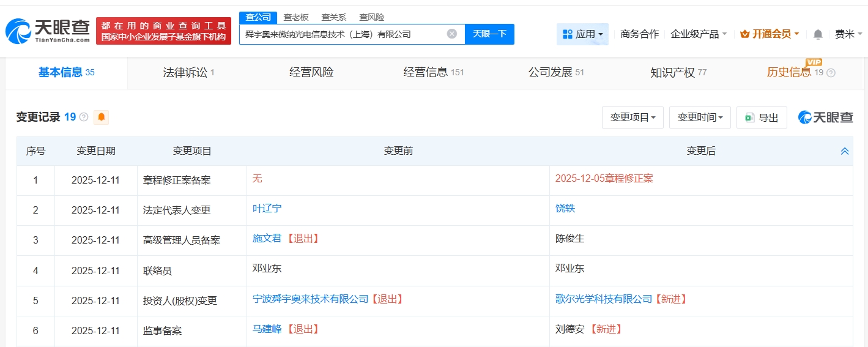Open the 应用 apps dropdown
This screenshot has width=868, height=347.
(x=582, y=34)
